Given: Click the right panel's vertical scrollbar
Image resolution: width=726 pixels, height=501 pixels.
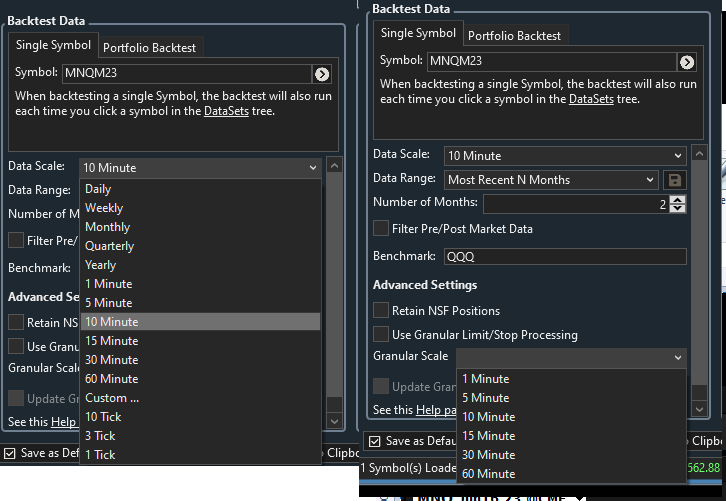Looking at the screenshot, I should [700, 280].
